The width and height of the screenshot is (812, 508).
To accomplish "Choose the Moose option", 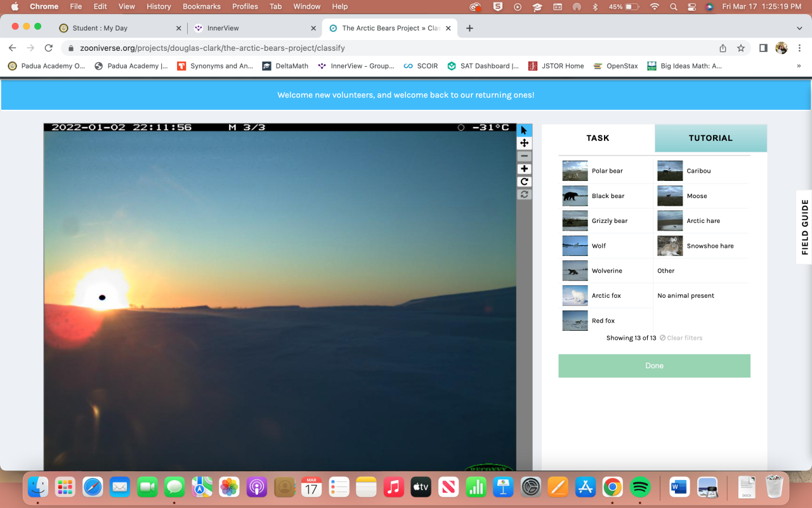I will pos(702,196).
